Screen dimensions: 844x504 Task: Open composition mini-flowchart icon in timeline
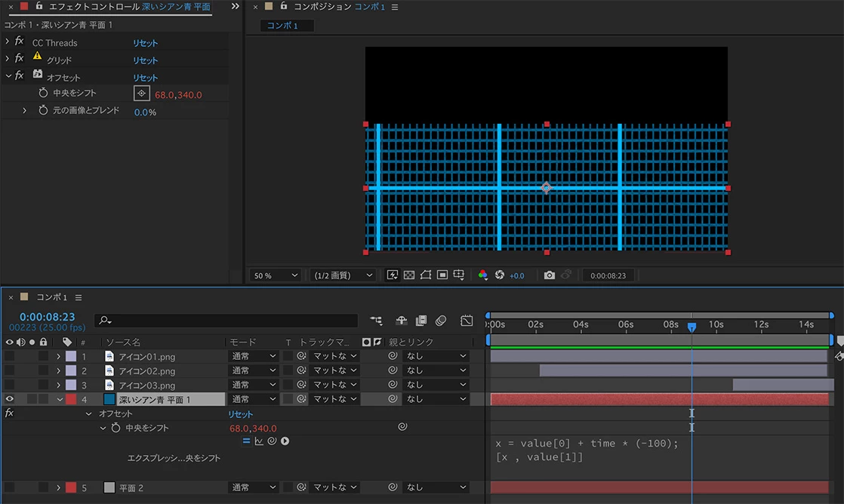tap(376, 321)
